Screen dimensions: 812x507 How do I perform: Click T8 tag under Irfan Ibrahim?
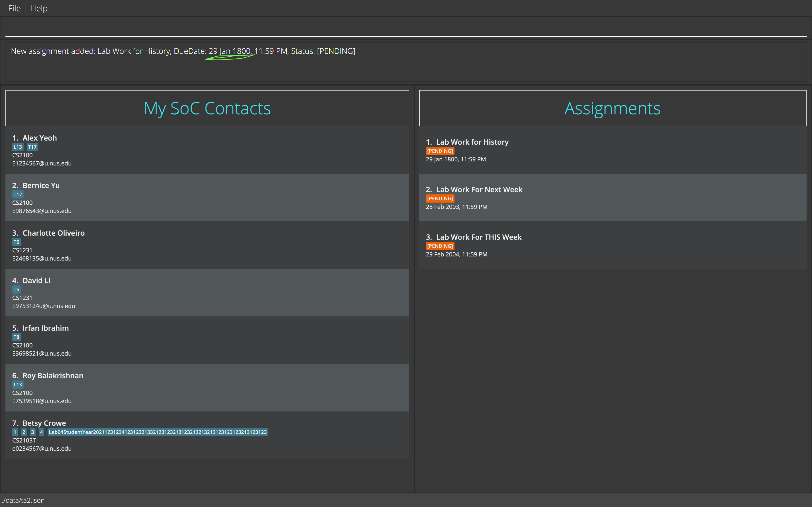coord(17,337)
